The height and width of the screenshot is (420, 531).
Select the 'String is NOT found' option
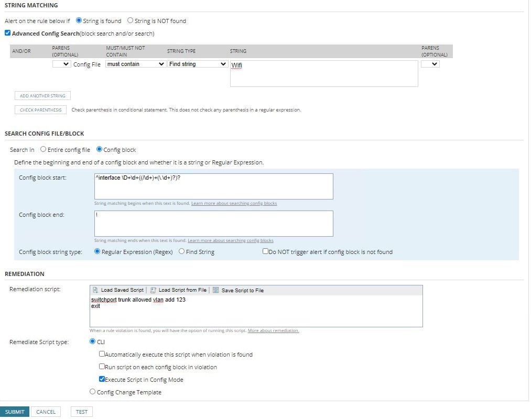(x=130, y=20)
